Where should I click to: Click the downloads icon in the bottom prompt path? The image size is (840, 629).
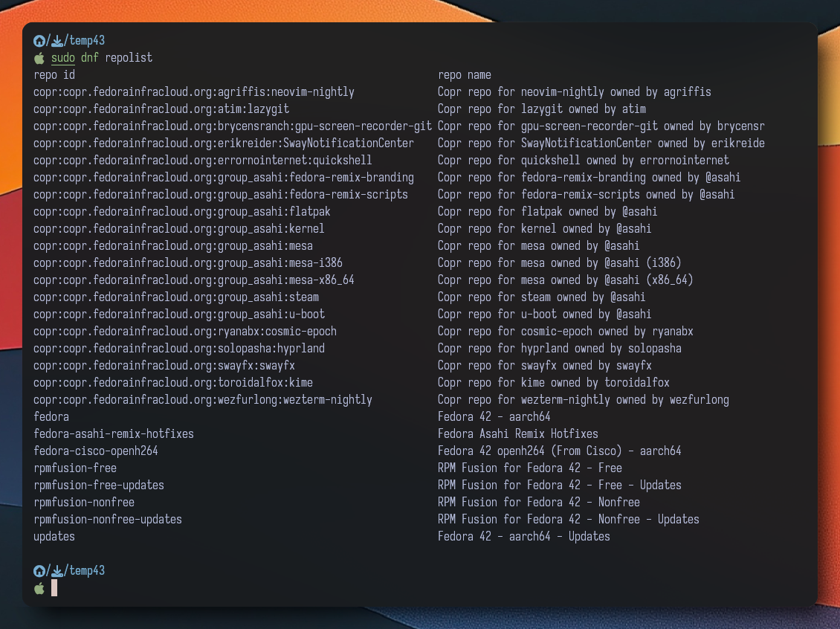[57, 571]
